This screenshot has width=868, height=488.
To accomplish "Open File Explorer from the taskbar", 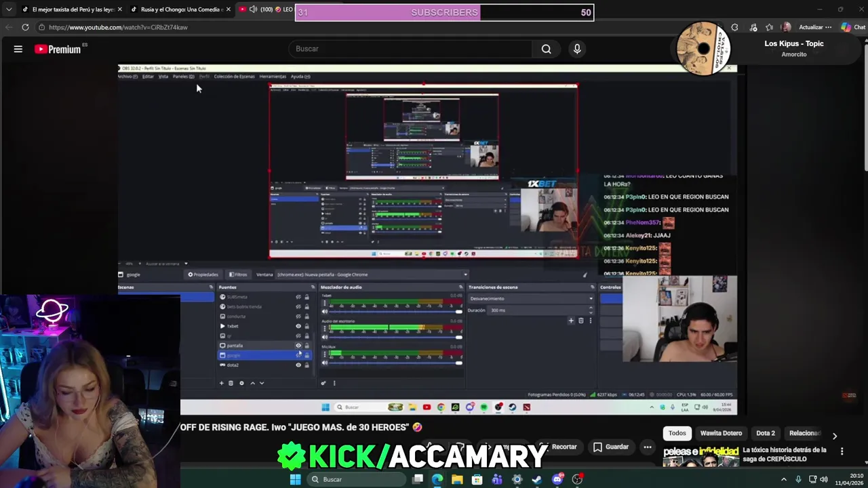I will [457, 479].
